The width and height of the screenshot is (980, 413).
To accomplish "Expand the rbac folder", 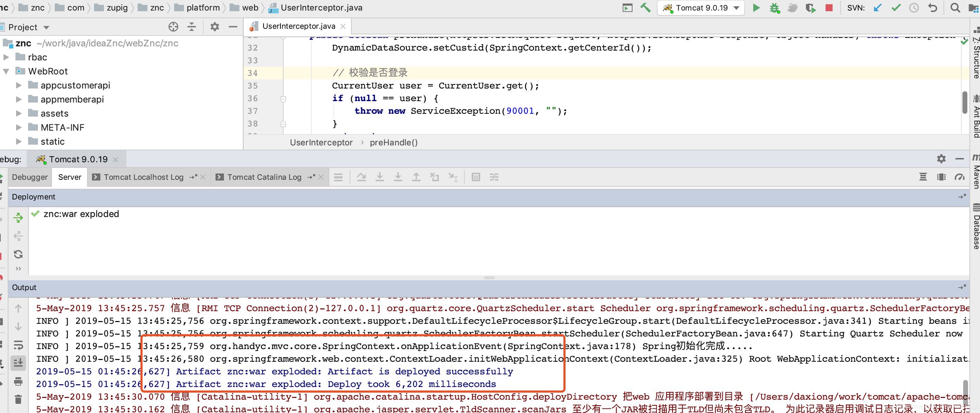I will tap(6, 57).
